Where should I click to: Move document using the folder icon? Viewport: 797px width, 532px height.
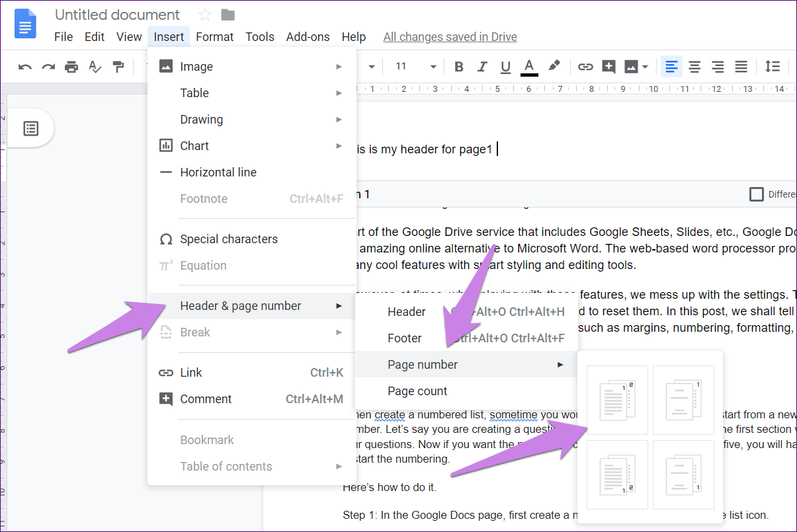(228, 15)
